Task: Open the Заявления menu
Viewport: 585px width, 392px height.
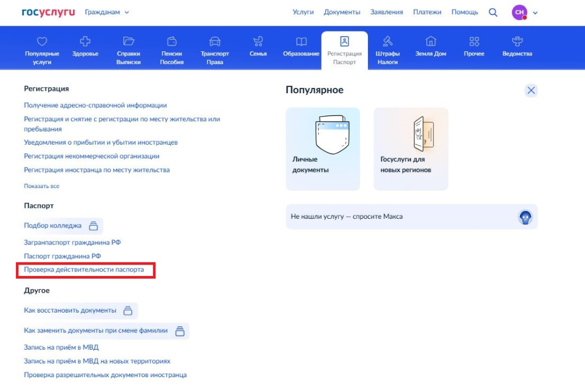Action: point(387,13)
